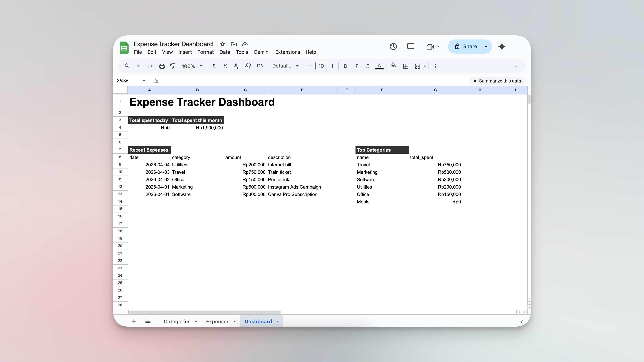Increase font size with plus button
The width and height of the screenshot is (644, 362).
[x=332, y=66]
